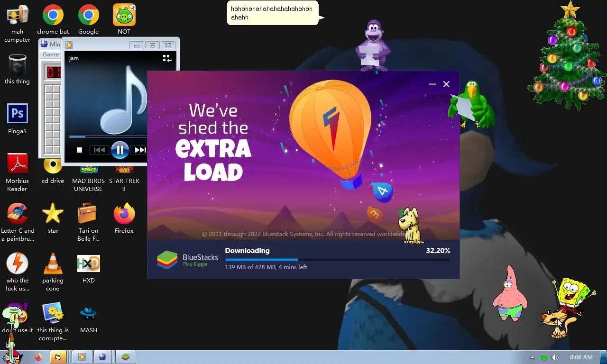Switch media player to Library view
The image size is (607, 364).
tap(166, 58)
